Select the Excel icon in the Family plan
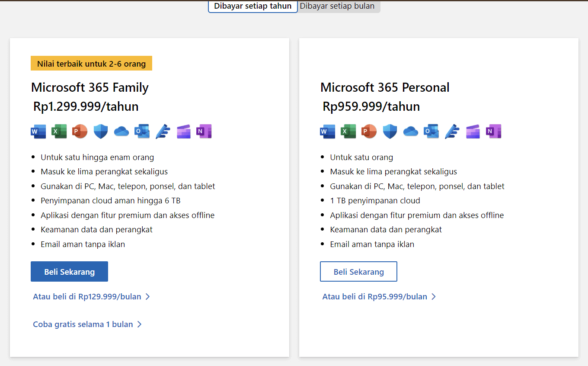This screenshot has width=588, height=366. (59, 131)
